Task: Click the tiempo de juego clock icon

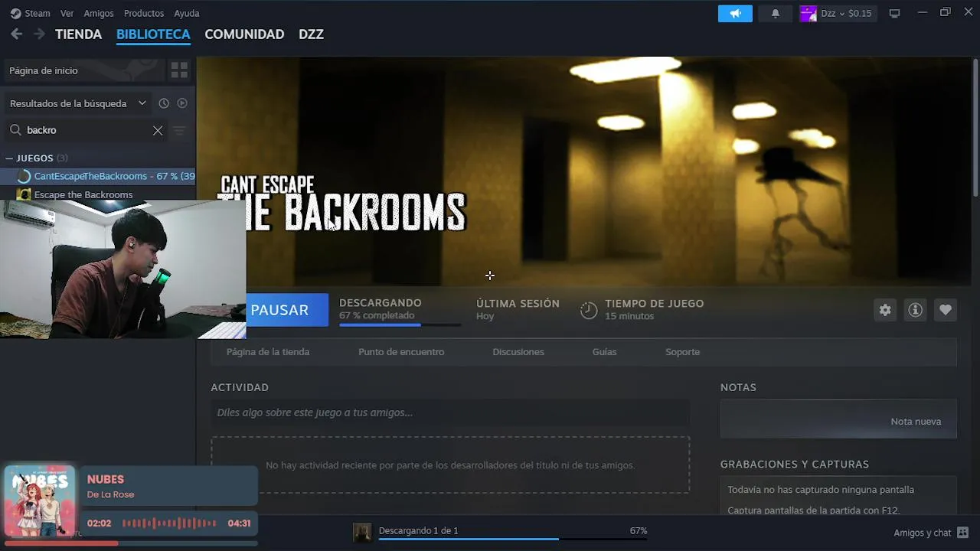Action: pyautogui.click(x=588, y=310)
